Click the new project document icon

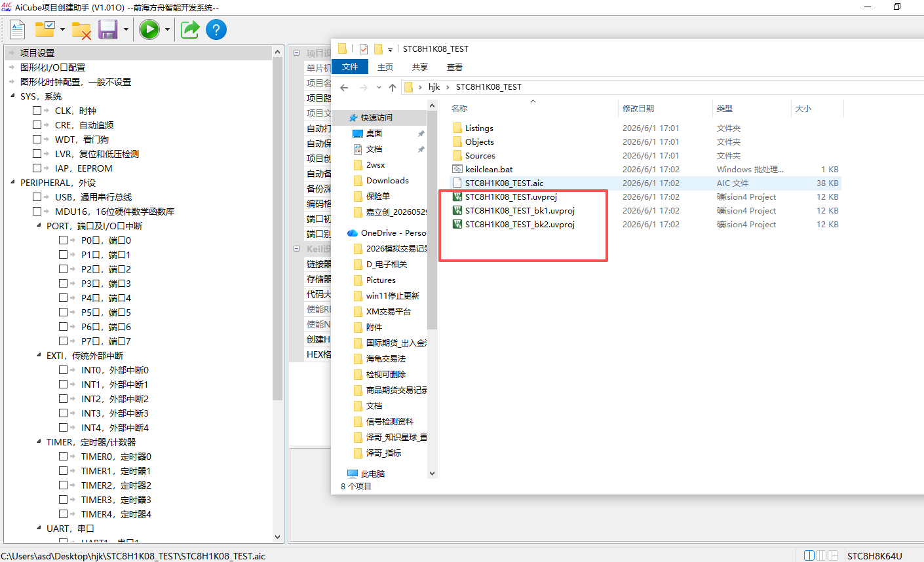(17, 29)
